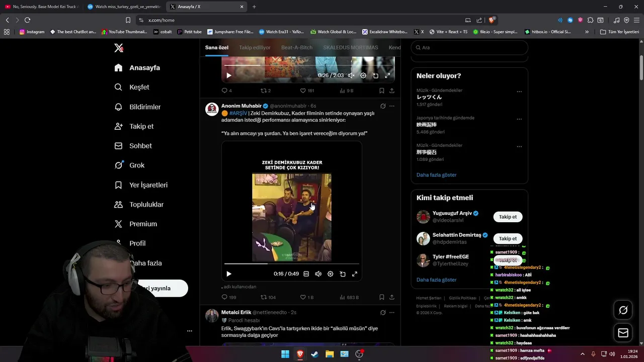Open floating messages envelope button
The image size is (644, 362).
[623, 333]
